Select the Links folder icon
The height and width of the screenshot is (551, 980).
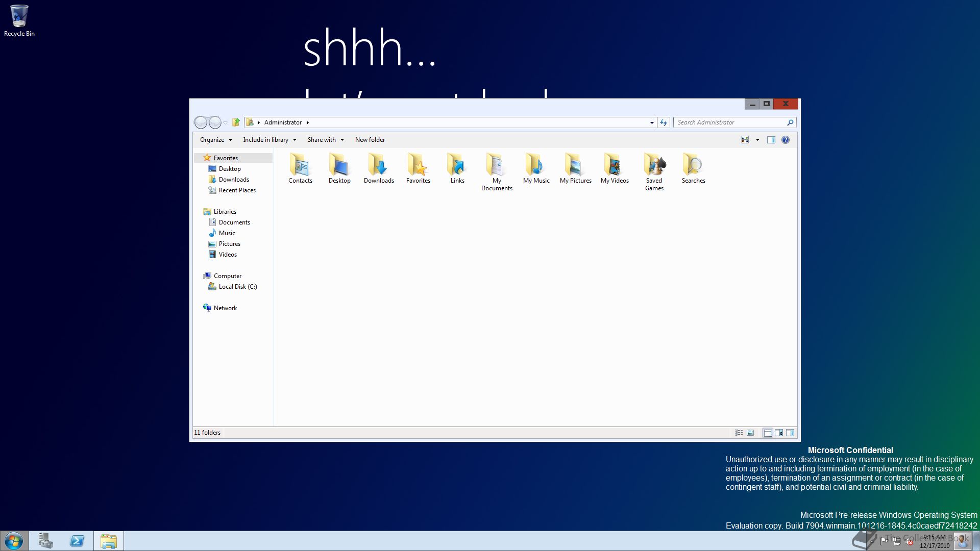[457, 168]
